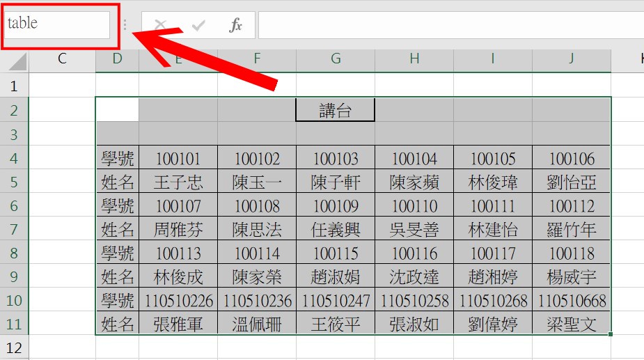Click the cell with name 楊威宇
The height and width of the screenshot is (360, 644).
[572, 276]
